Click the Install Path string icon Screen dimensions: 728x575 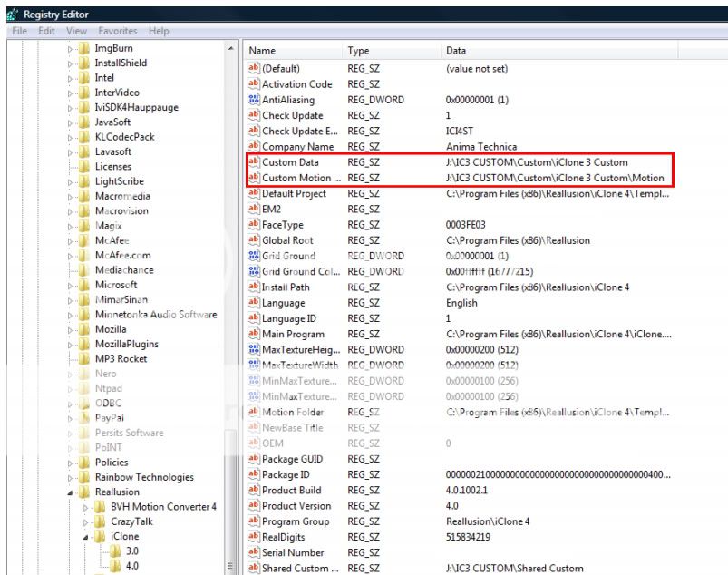pos(254,287)
